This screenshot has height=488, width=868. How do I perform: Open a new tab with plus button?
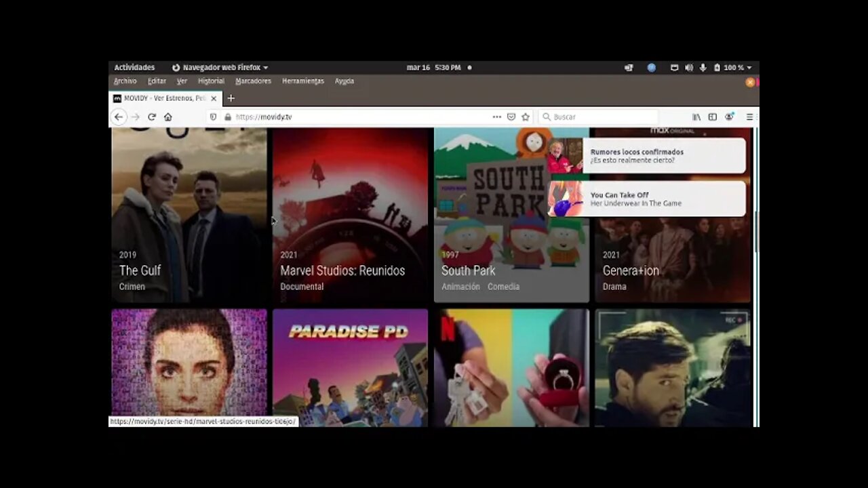(x=231, y=98)
